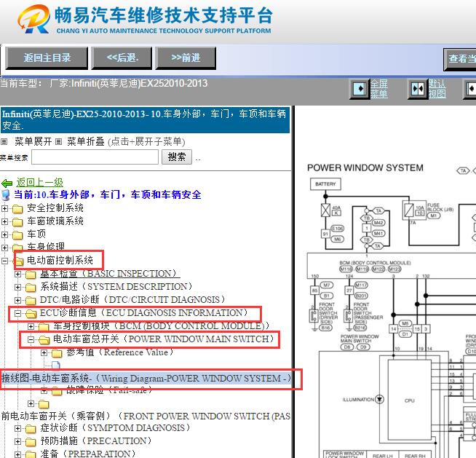Open 系统描述（SYSTEM DESCRIPTION）tree item
The width and height of the screenshot is (476, 458).
[x=116, y=286]
